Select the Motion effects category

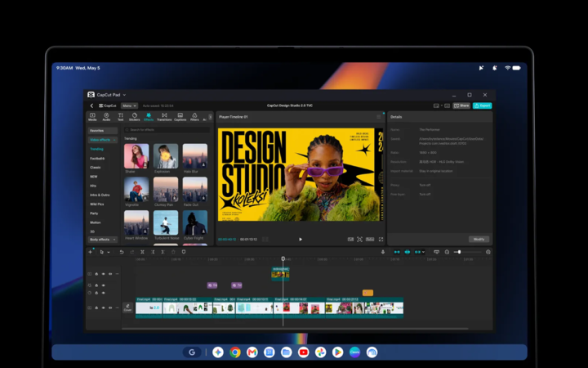tap(96, 222)
